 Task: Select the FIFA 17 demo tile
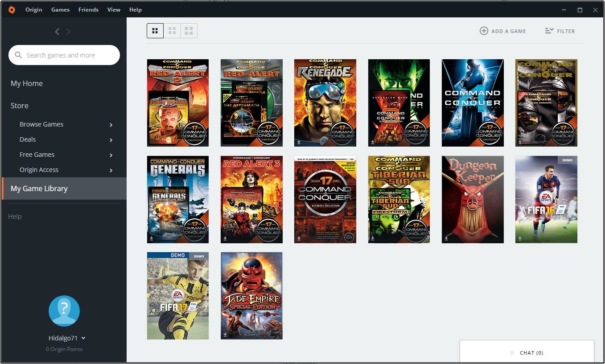click(x=178, y=296)
